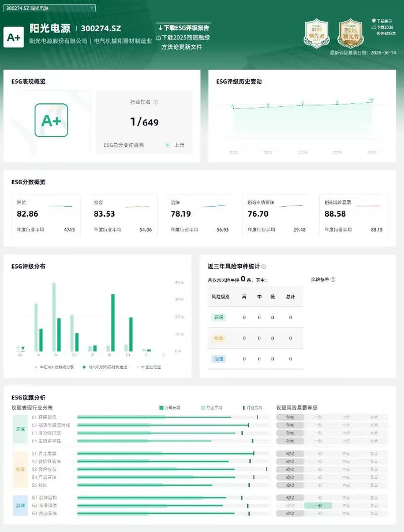Open the 300274.SZ 阳光电源 stock selector dropdown
The image size is (404, 532).
(50, 8)
